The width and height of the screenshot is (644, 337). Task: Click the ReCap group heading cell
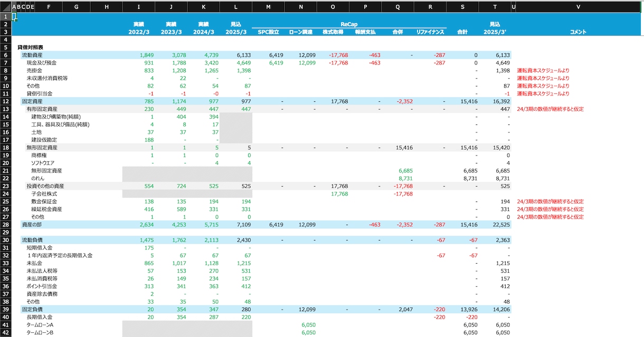point(349,24)
